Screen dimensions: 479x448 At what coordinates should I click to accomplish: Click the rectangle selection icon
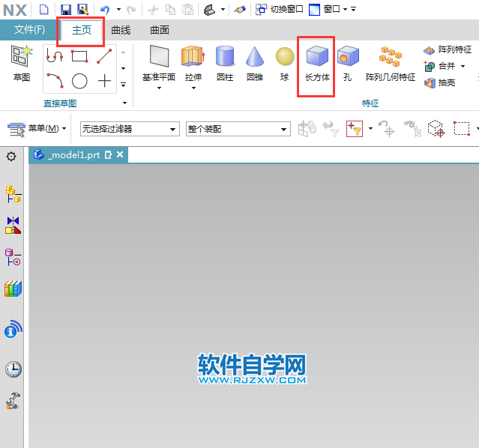[x=462, y=129]
